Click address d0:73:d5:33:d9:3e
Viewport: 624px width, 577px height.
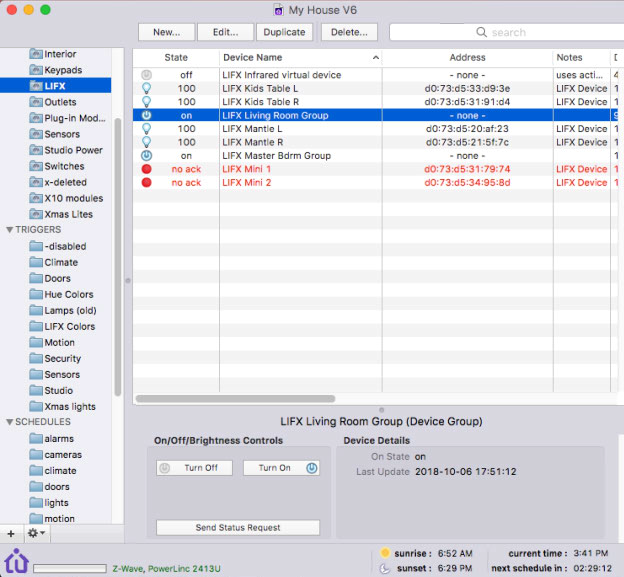467,88
